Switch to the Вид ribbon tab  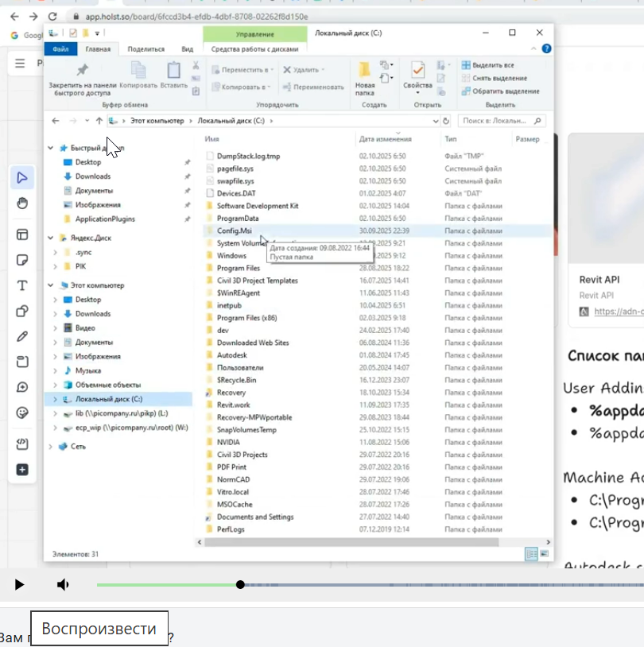pos(188,49)
